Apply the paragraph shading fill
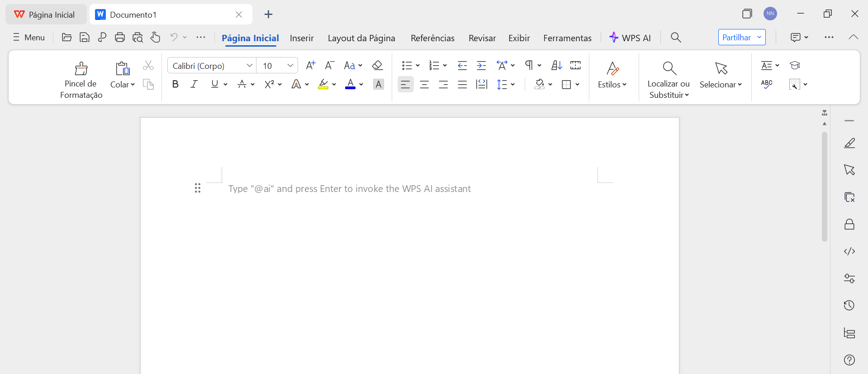Viewport: 868px width, 374px height. point(539,84)
